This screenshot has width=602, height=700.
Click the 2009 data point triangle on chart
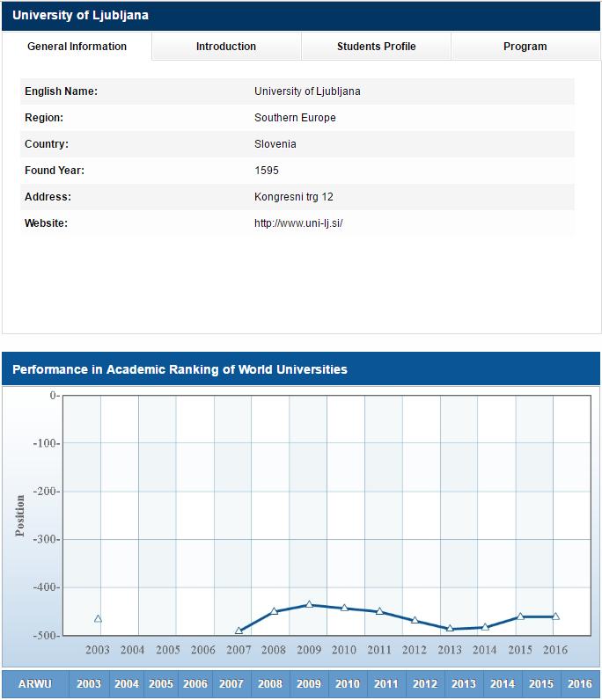pyautogui.click(x=309, y=604)
